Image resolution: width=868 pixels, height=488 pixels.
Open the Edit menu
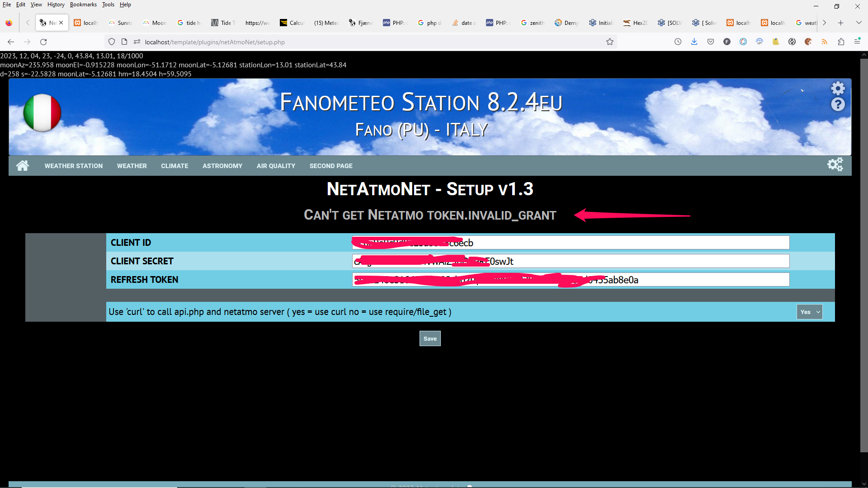(21, 5)
